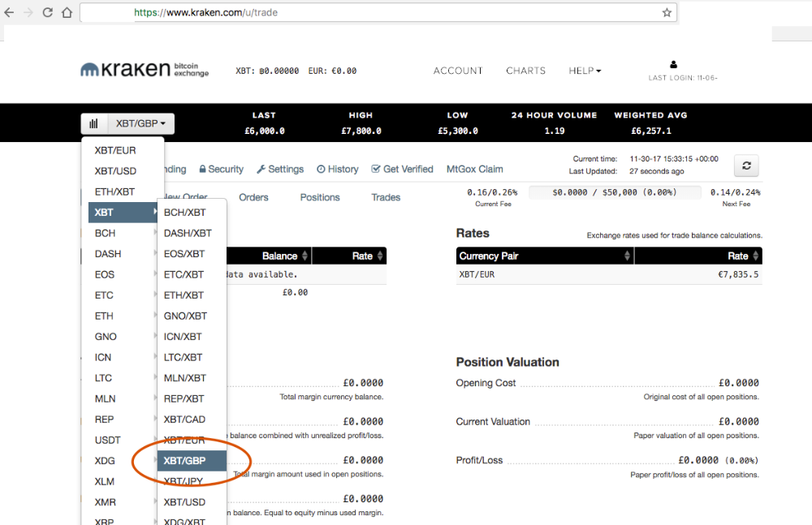Click the chart bars icon button

(93, 123)
